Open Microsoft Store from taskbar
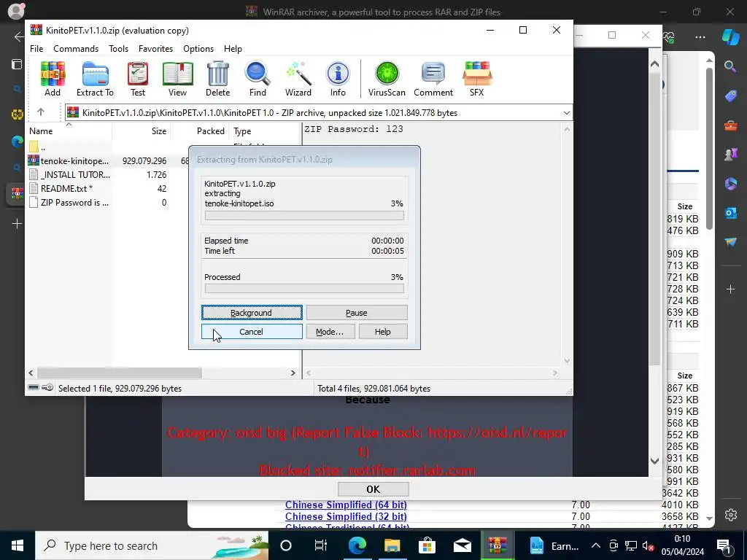 [427, 545]
